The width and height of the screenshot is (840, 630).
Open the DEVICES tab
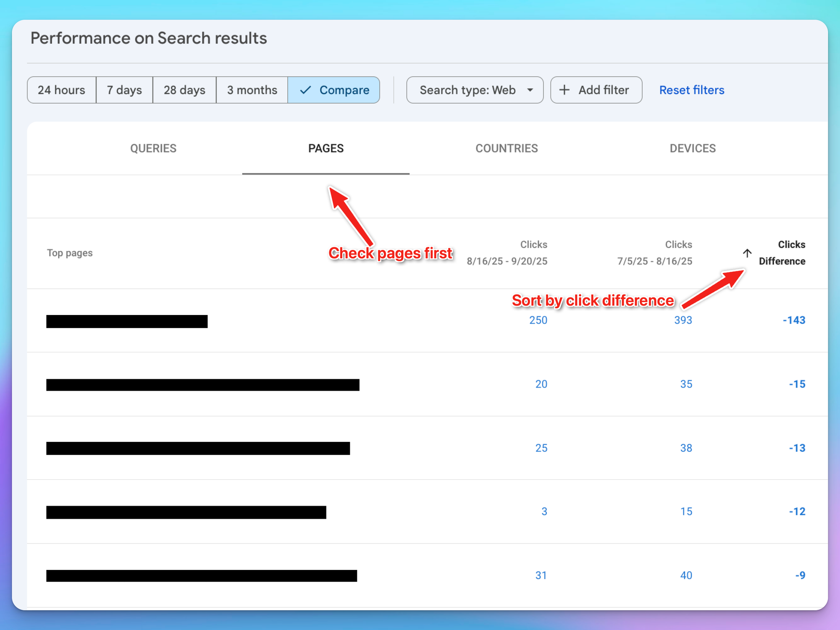(x=693, y=148)
